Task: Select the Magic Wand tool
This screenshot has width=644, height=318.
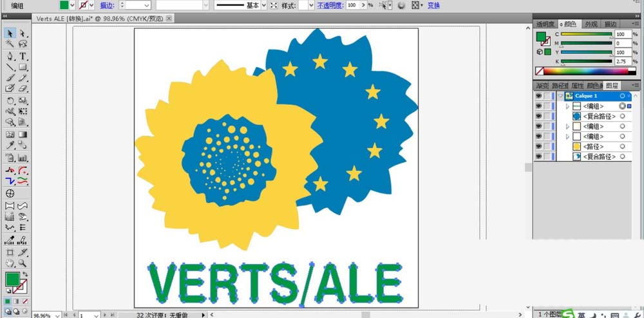Action: tap(10, 44)
